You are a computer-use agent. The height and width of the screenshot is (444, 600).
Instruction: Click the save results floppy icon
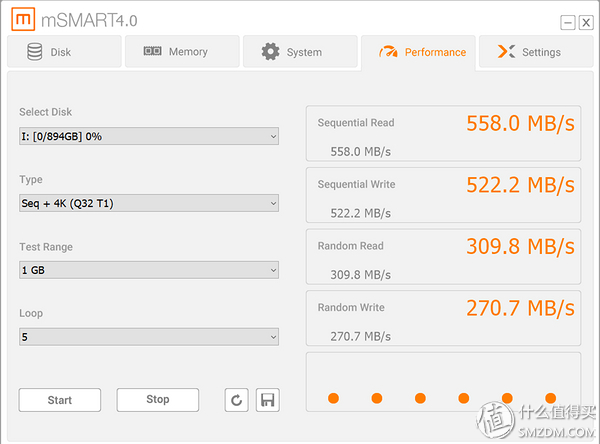pos(267,400)
